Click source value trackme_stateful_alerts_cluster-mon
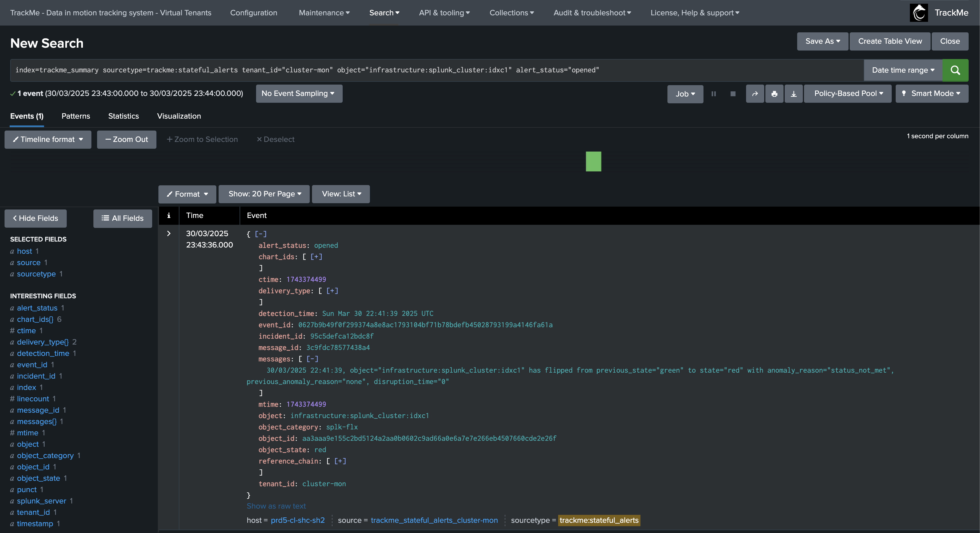This screenshot has height=533, width=980. [434, 520]
